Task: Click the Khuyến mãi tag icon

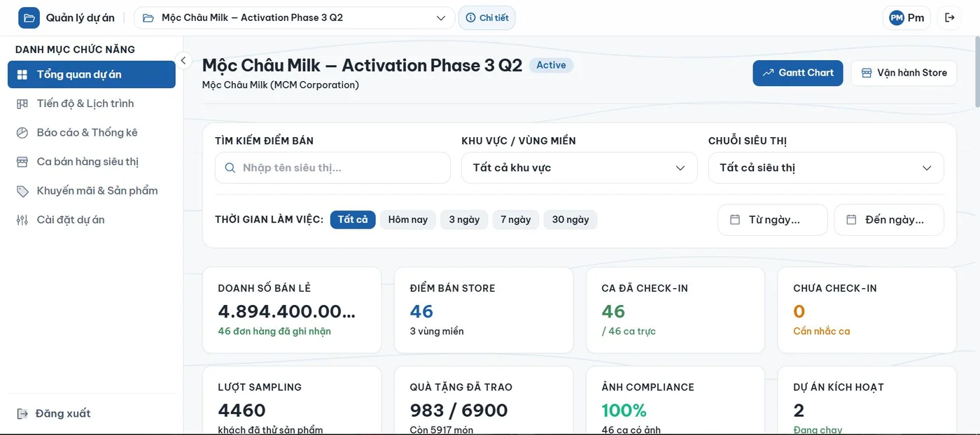Action: [x=22, y=190]
